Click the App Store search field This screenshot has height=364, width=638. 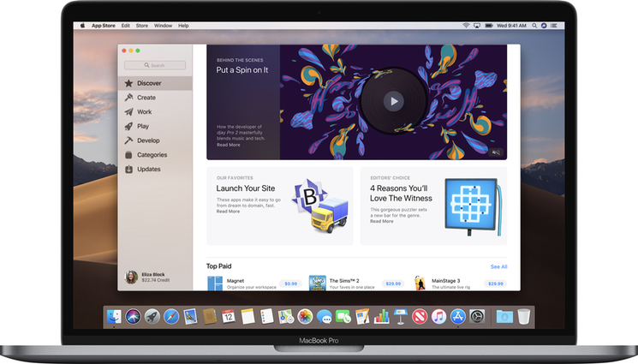(x=155, y=65)
